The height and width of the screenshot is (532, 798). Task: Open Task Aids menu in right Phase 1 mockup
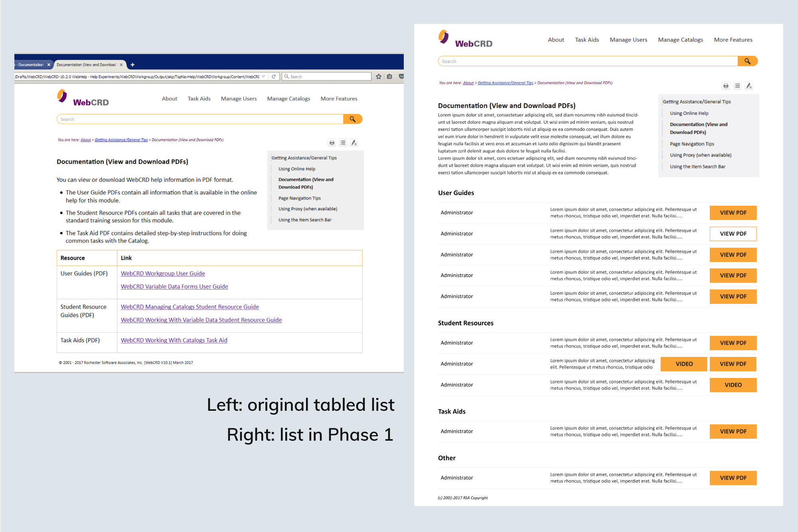587,40
